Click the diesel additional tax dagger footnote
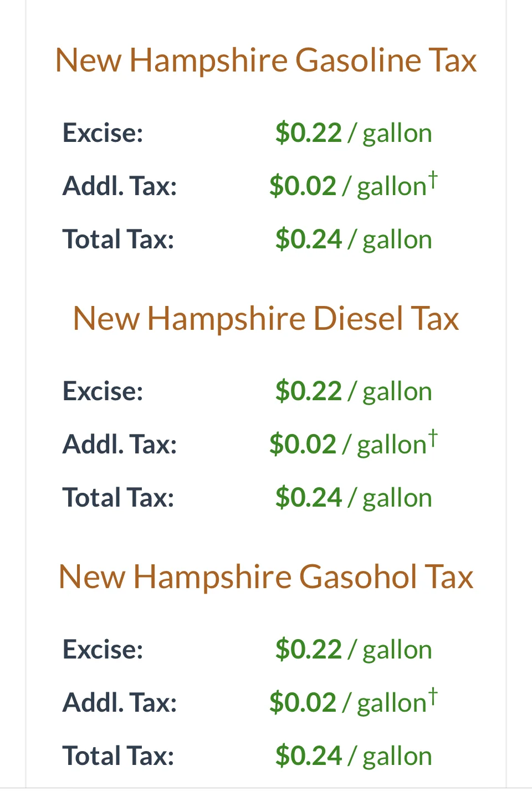 point(433,438)
